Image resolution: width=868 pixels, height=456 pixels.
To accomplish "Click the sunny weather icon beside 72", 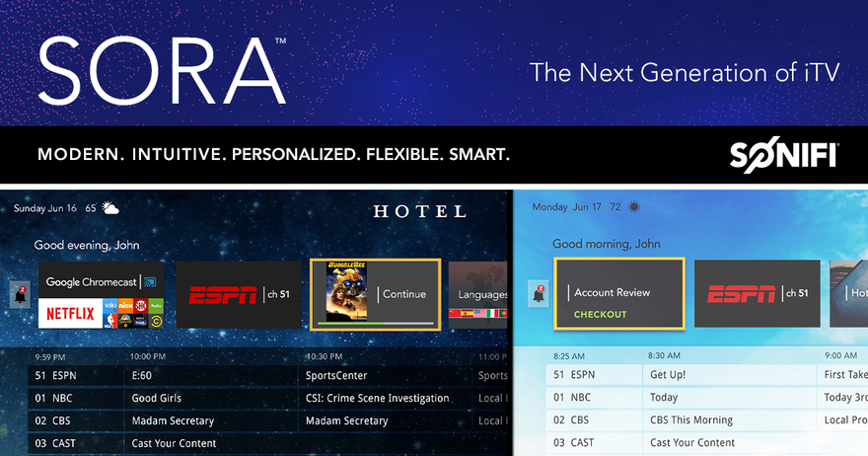I will click(634, 206).
